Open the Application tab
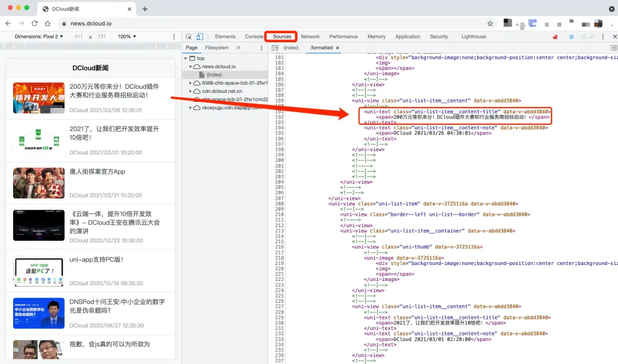Screen dimensions: 618x364 tap(407, 37)
